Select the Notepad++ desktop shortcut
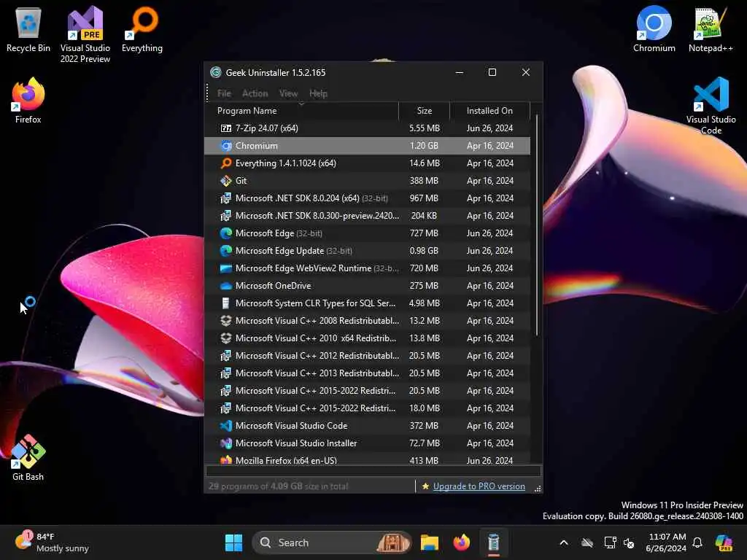Image resolution: width=747 pixels, height=560 pixels. 711,29
